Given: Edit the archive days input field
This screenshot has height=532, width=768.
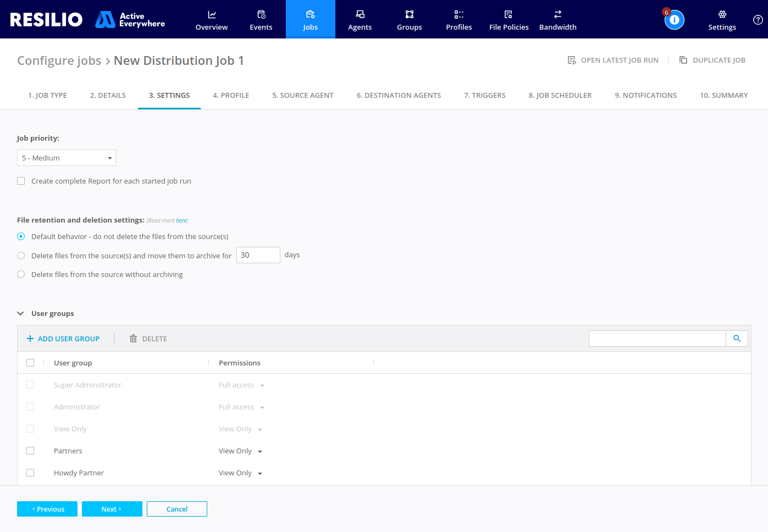Looking at the screenshot, I should [x=258, y=254].
